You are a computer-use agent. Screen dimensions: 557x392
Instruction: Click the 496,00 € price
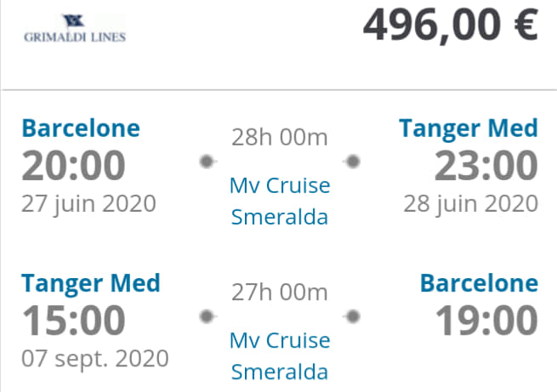[451, 26]
